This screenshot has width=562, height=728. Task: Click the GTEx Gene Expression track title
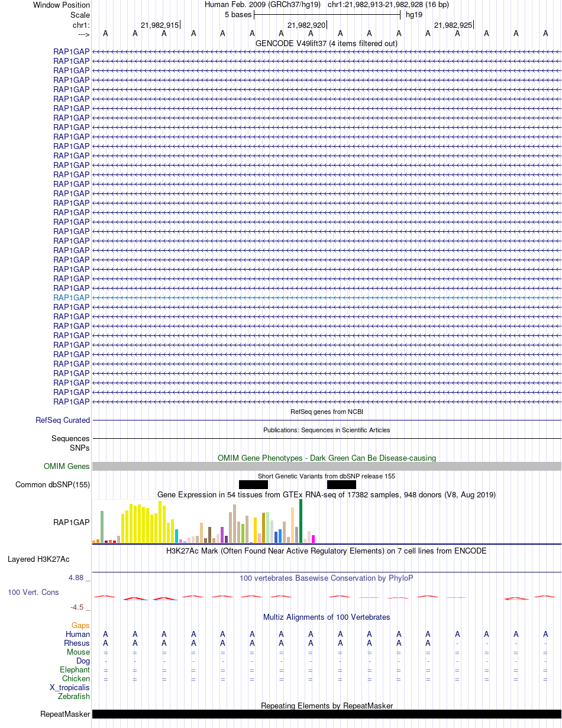click(327, 494)
